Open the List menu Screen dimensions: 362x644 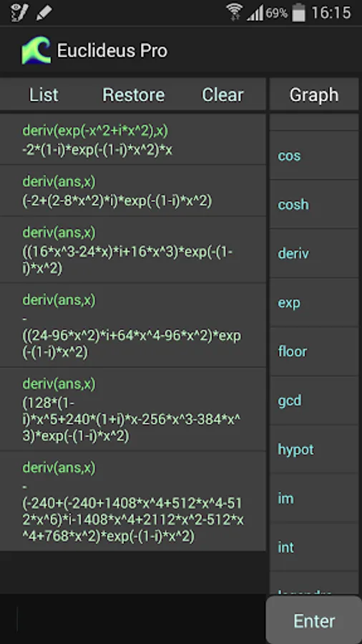[44, 95]
